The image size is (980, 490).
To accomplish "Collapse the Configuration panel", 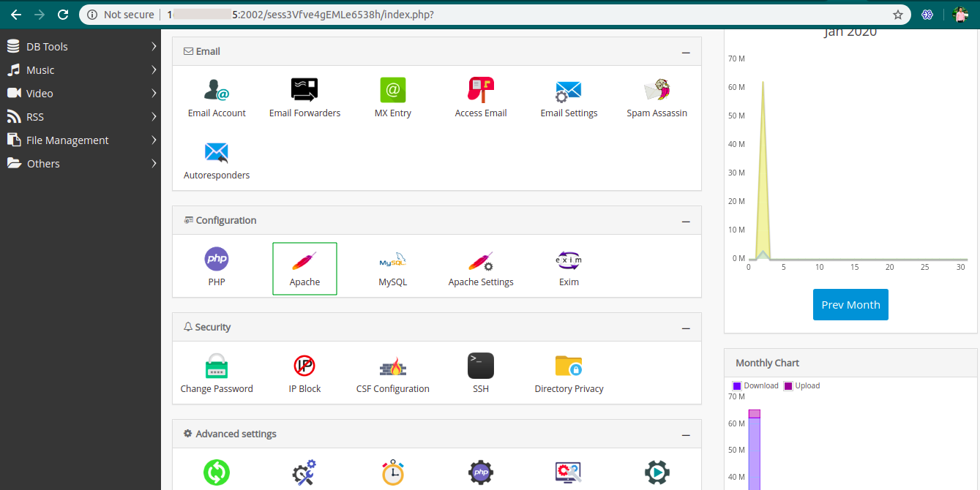I will 686,221.
